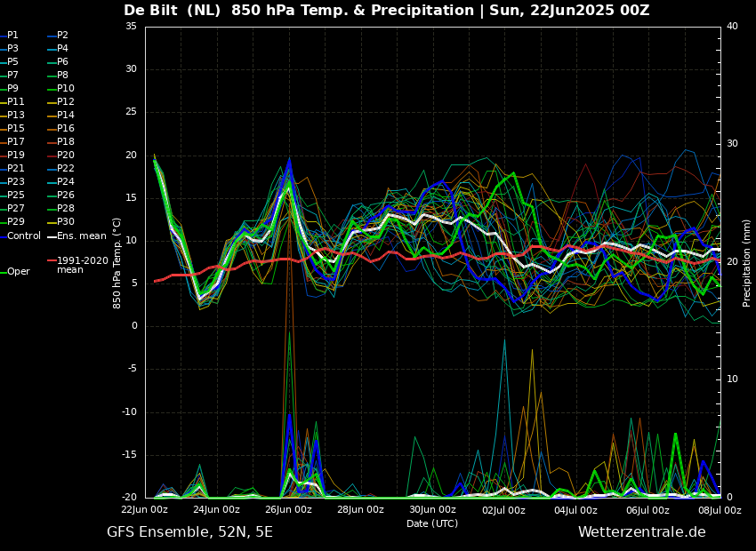Click the De Bilt chart title
This screenshot has width=756, height=551.
[386, 11]
